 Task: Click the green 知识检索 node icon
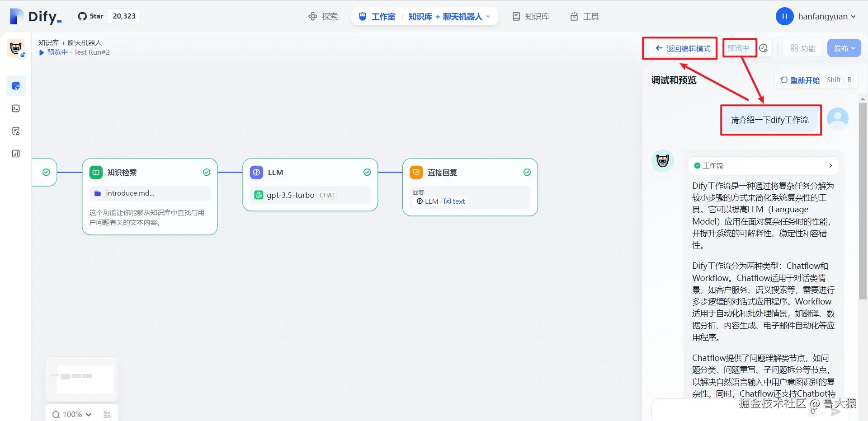(x=96, y=172)
